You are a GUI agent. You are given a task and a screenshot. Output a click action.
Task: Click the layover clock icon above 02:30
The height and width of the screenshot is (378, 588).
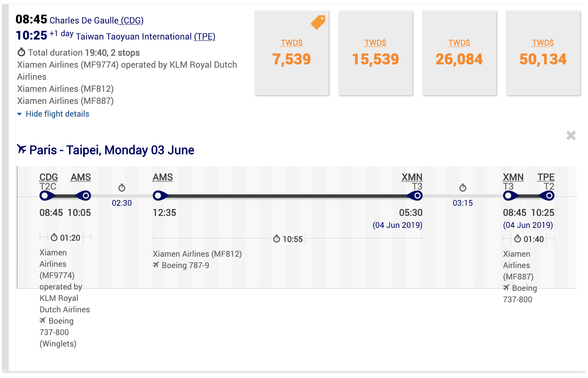coord(122,188)
